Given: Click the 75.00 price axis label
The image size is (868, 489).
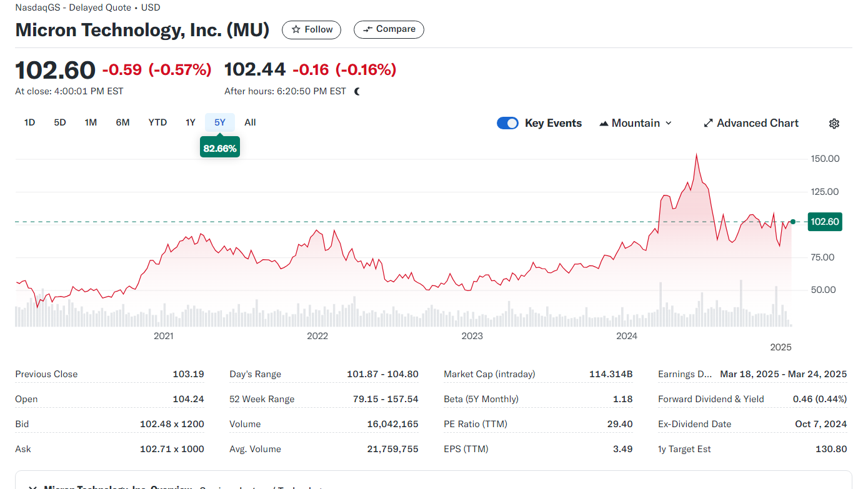Looking at the screenshot, I should tap(822, 257).
